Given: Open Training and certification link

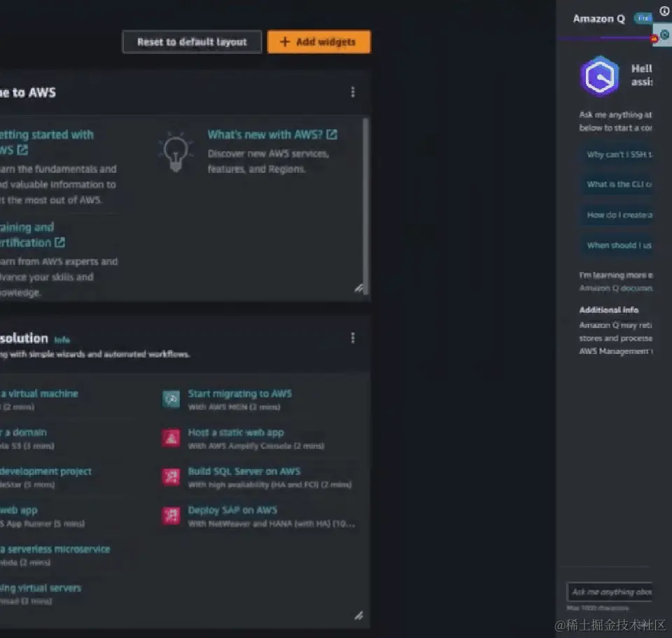Looking at the screenshot, I should click(x=32, y=234).
